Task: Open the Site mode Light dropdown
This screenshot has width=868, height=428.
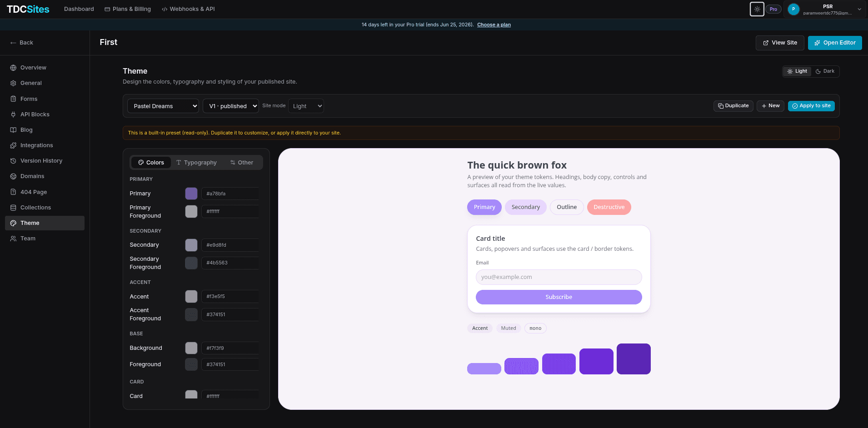Action: pyautogui.click(x=306, y=106)
